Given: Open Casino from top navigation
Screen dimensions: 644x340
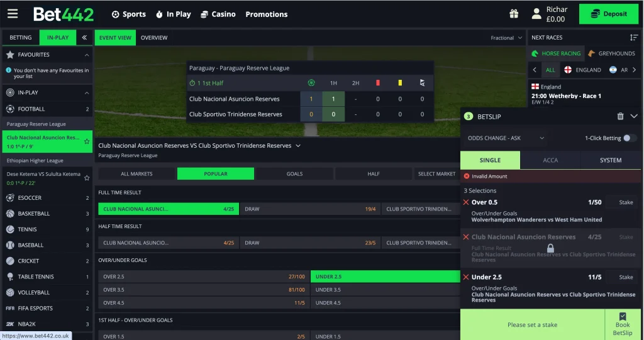Looking at the screenshot, I should [x=218, y=14].
